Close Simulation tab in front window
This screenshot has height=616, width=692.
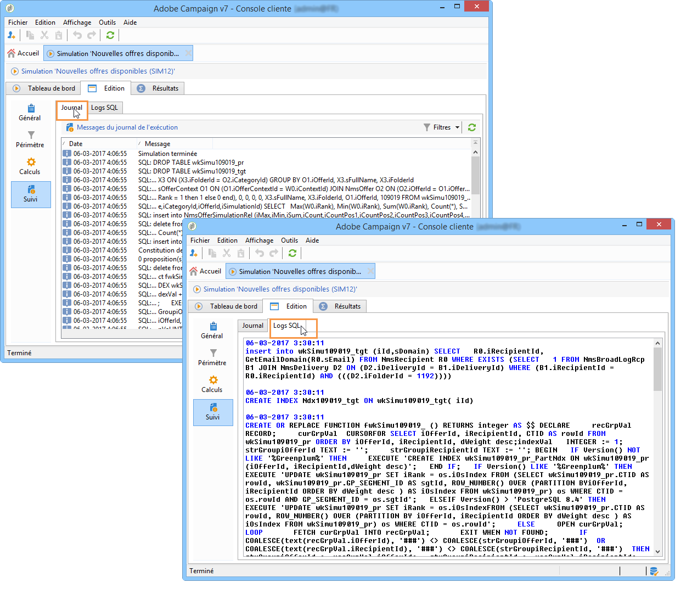(370, 271)
